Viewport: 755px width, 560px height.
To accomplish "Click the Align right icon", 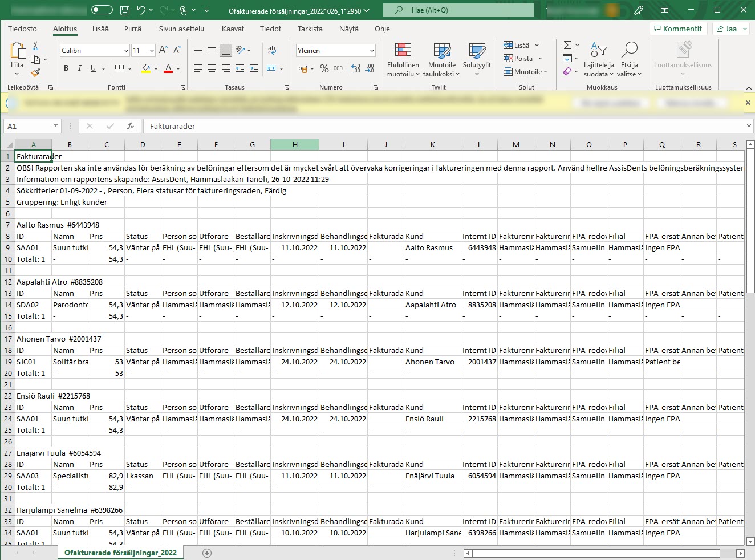I will (x=226, y=68).
